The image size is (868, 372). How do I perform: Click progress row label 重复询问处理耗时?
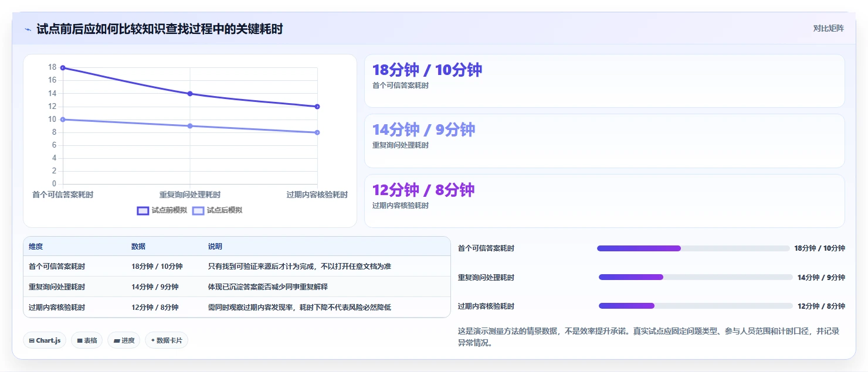pos(486,277)
